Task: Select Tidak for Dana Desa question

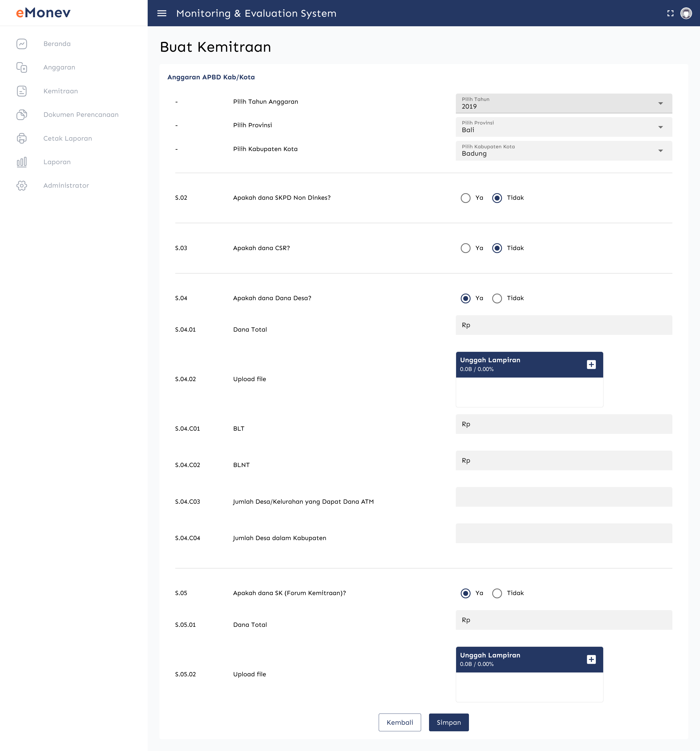Action: tap(497, 298)
